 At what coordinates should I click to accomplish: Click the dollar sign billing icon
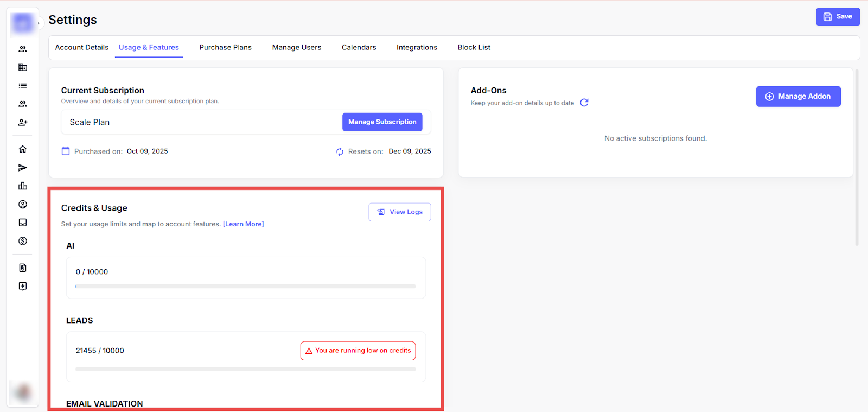(23, 241)
